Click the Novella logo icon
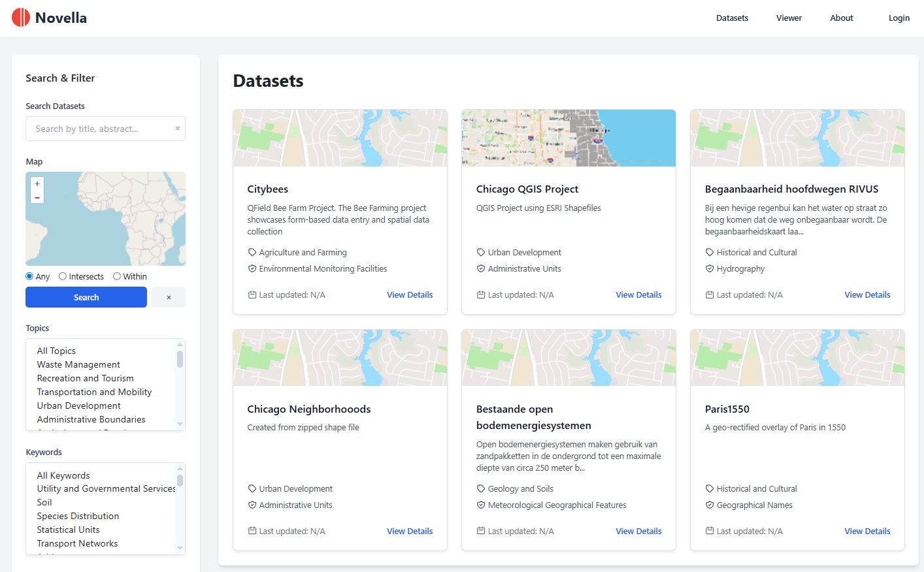924x572 pixels. click(x=21, y=18)
